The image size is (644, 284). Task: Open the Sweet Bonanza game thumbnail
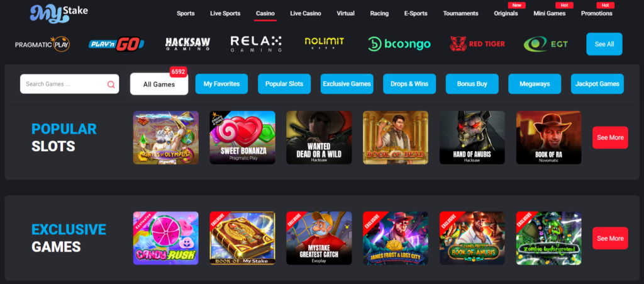[242, 138]
